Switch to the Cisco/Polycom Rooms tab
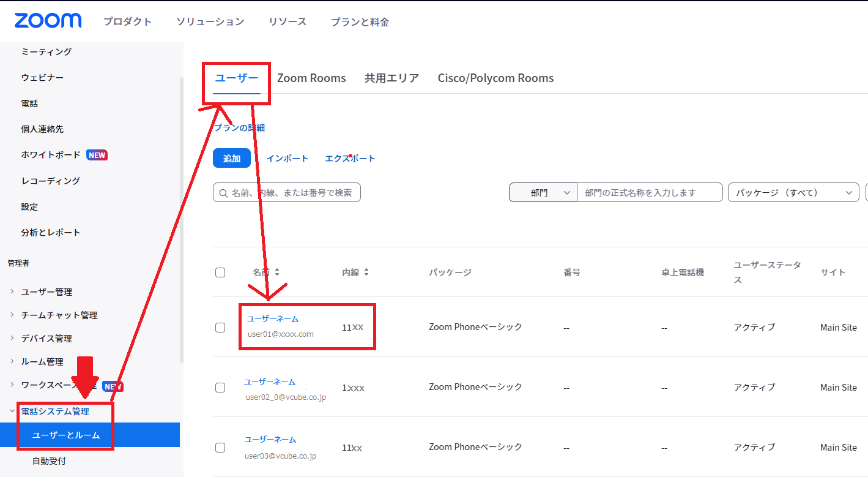Screen dimensions: 868x477 (x=495, y=78)
